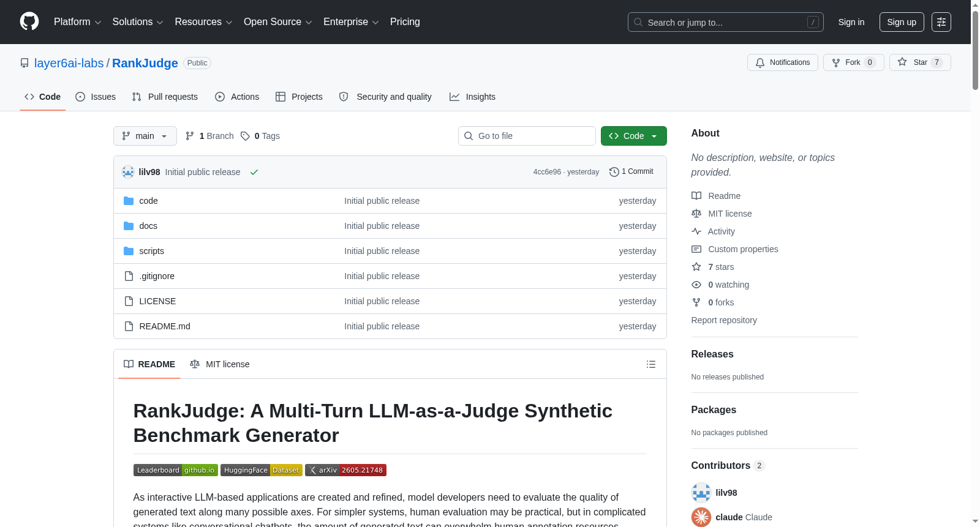
Task: Click Initial public release commit message
Action: click(203, 172)
